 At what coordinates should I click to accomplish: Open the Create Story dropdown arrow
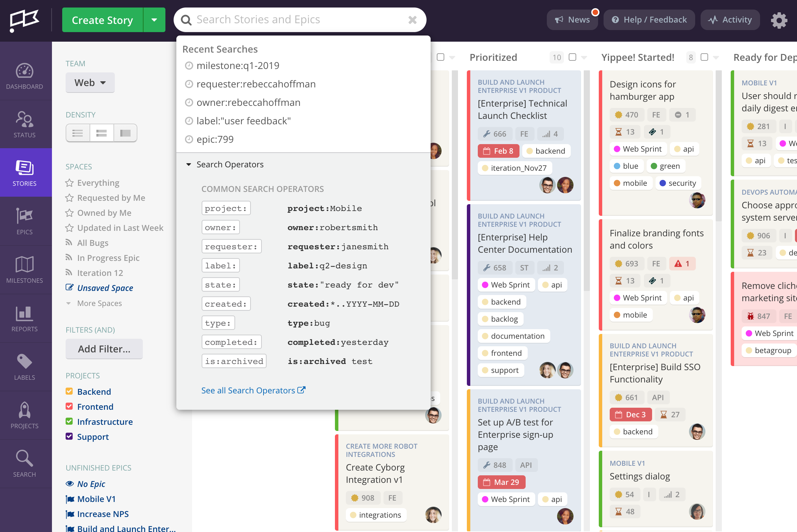(x=154, y=20)
